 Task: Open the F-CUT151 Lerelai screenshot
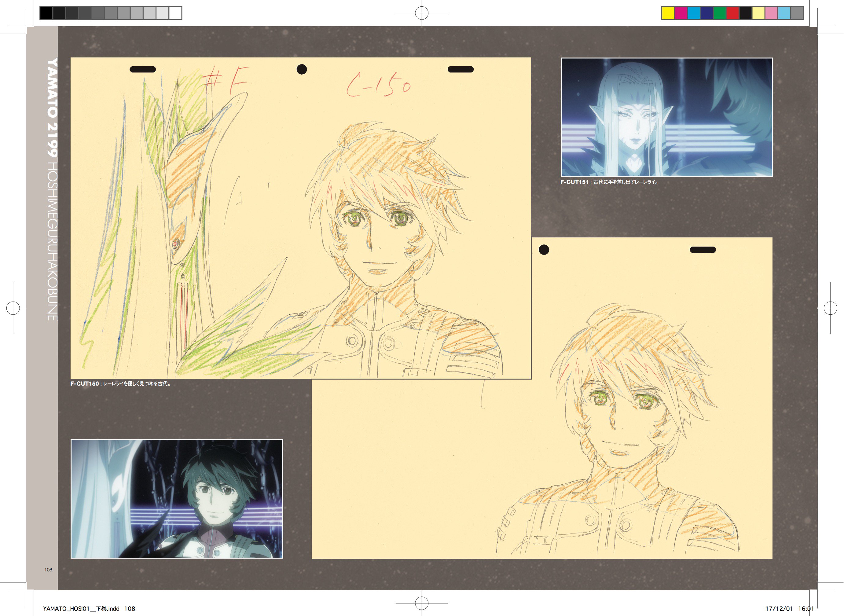coord(667,117)
